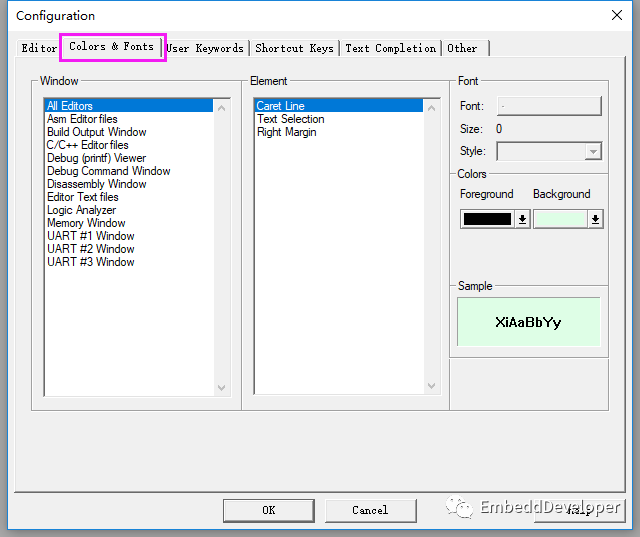Expand the Foreground color dropdown
This screenshot has height=537, width=640.
[x=522, y=219]
